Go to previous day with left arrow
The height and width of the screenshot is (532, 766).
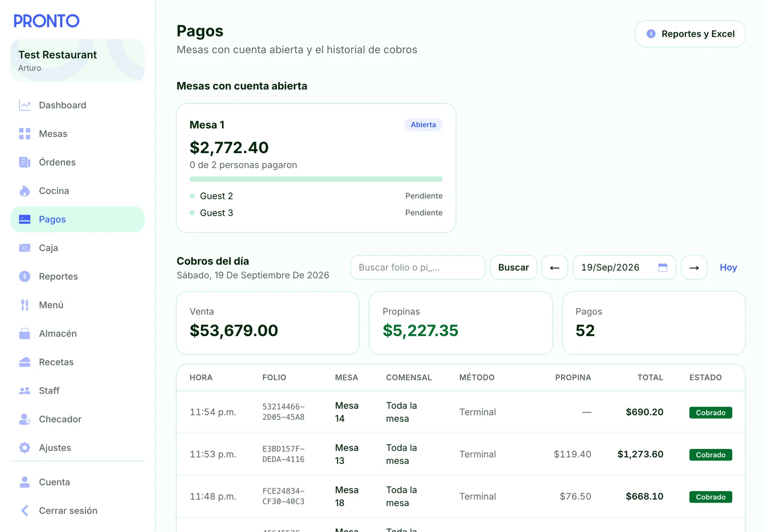click(x=554, y=267)
